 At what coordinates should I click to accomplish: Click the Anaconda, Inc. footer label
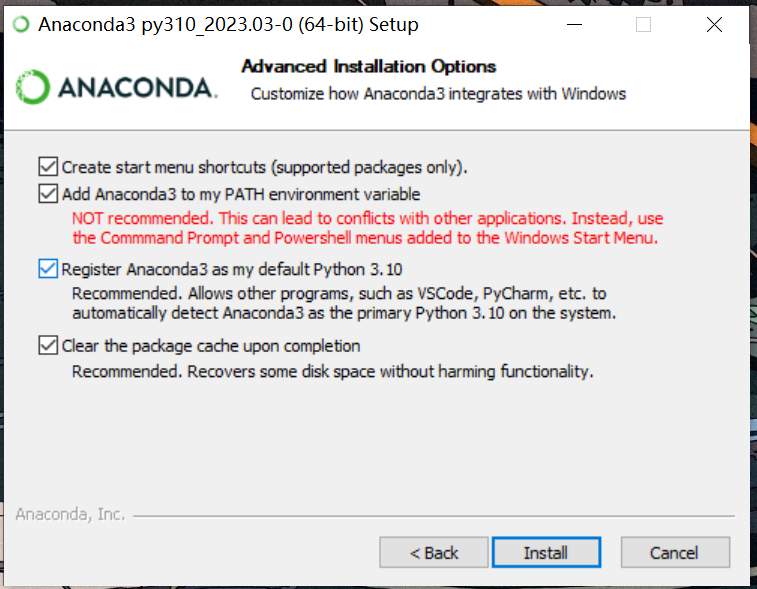pos(70,515)
